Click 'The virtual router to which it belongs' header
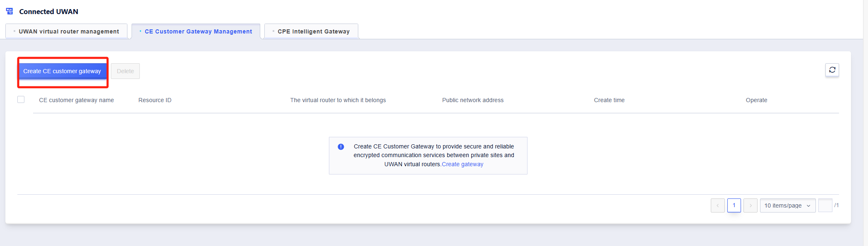The width and height of the screenshot is (868, 246). [338, 100]
